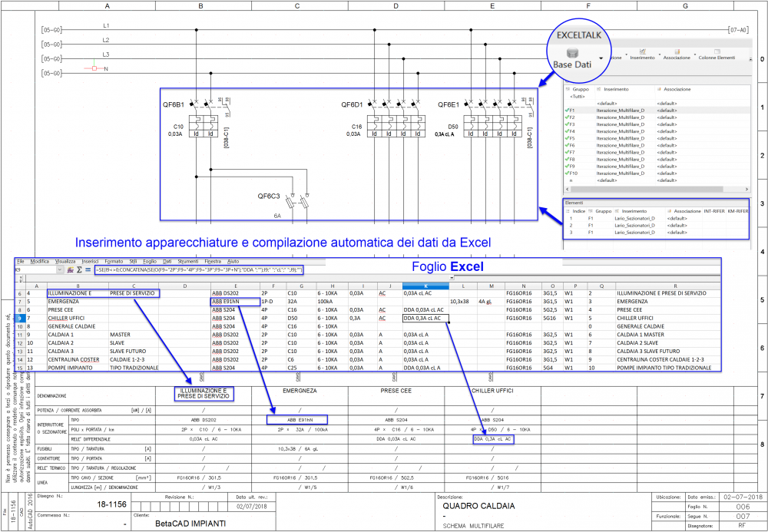Click the KM-RIFER column header in Elementi
Image resolution: width=768 pixels, height=532 pixels.
click(x=737, y=211)
